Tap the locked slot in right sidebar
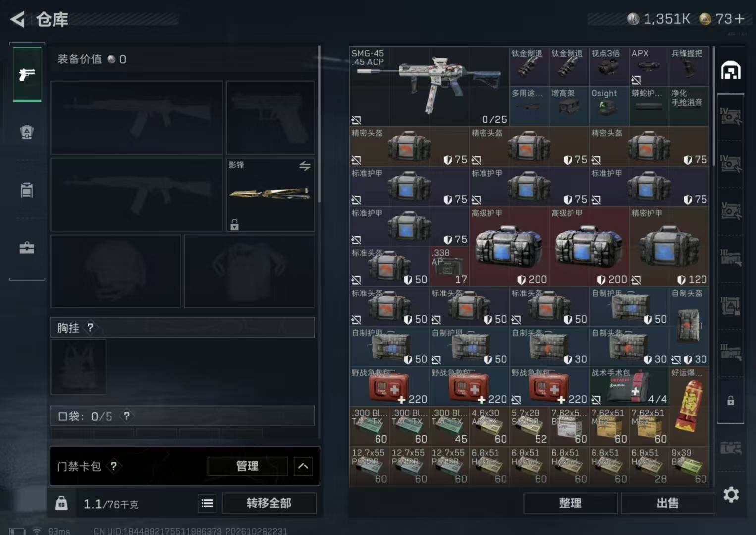Screen dimensions: 756x535 (x=731, y=401)
